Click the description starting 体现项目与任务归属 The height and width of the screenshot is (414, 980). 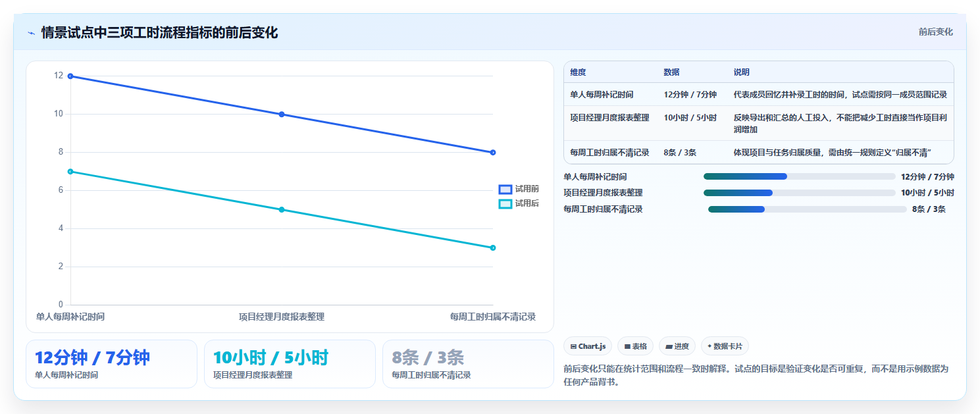(832, 153)
